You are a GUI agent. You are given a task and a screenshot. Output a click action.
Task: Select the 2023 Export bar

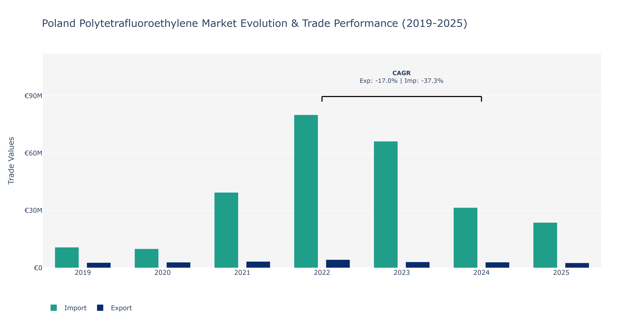(x=418, y=265)
